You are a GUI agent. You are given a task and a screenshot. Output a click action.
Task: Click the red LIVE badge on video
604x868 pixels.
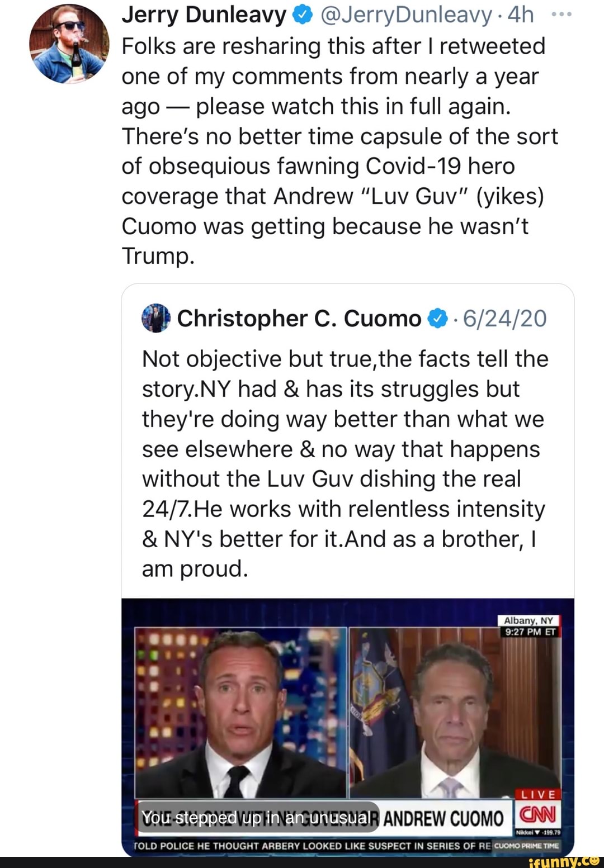pyautogui.click(x=537, y=794)
